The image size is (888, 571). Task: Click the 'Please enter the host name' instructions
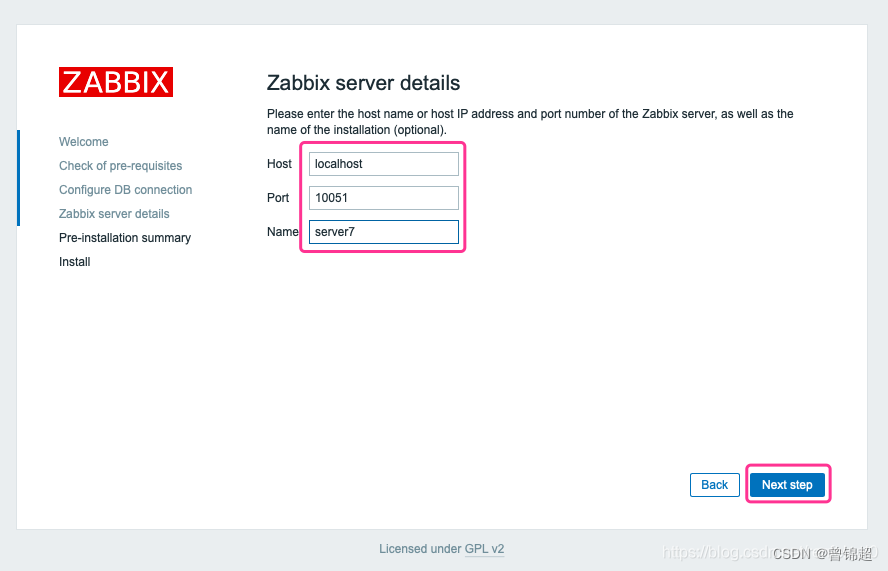click(x=530, y=122)
